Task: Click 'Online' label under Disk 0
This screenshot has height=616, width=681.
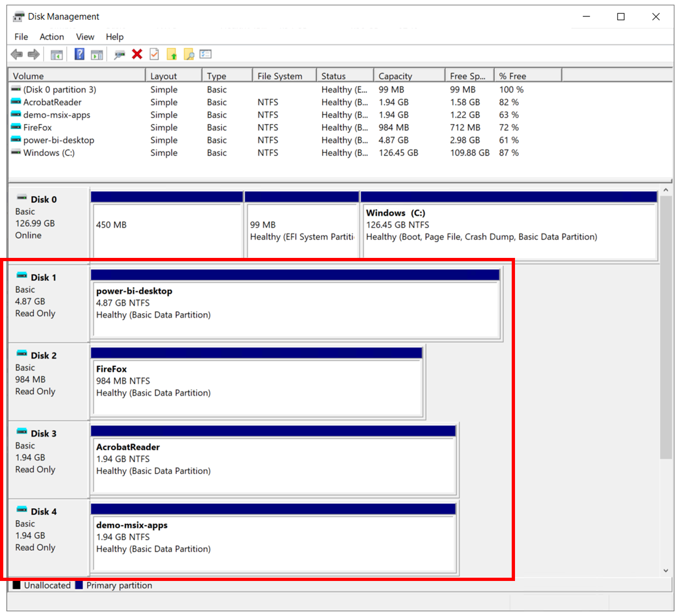Action: [28, 235]
